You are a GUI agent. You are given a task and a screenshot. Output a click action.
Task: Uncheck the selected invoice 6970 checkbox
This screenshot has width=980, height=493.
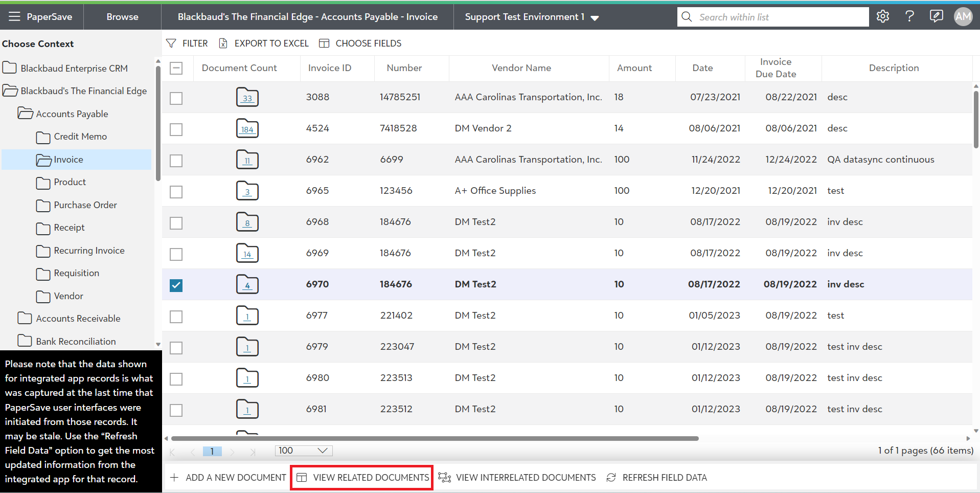(176, 285)
